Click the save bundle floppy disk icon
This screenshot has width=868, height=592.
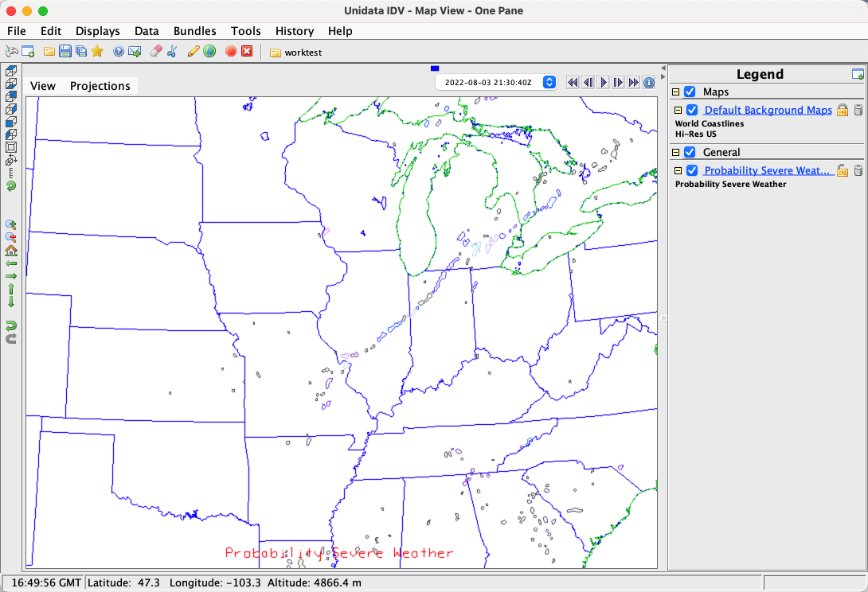65,52
